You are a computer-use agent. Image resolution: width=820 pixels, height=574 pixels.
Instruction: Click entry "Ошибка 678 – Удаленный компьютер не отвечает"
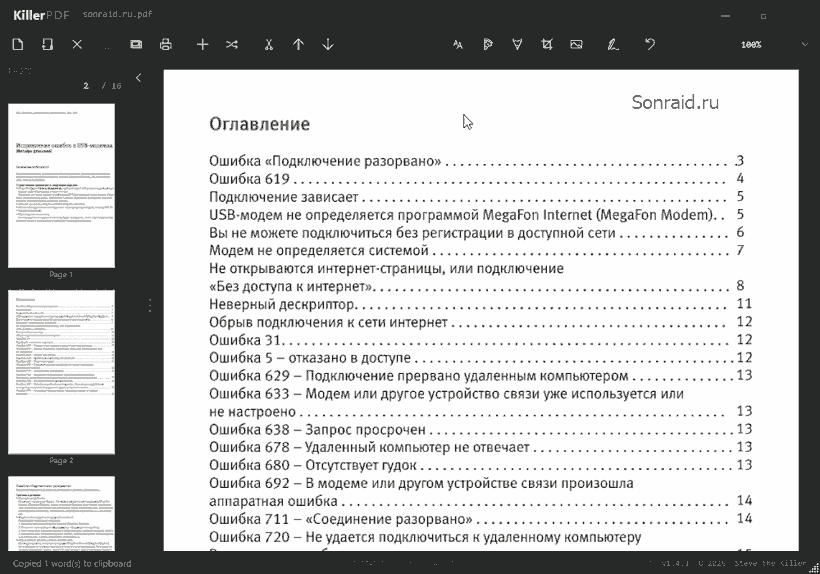click(370, 447)
